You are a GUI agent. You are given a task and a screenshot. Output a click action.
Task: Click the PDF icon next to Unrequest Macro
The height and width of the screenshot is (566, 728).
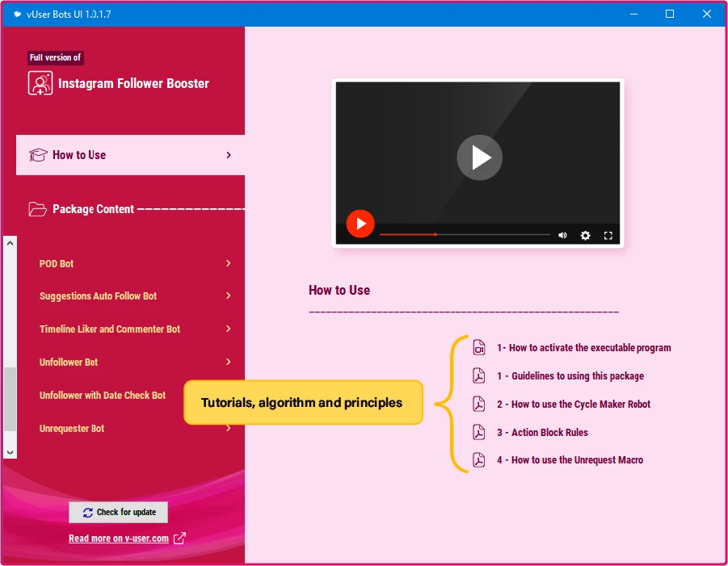478,459
